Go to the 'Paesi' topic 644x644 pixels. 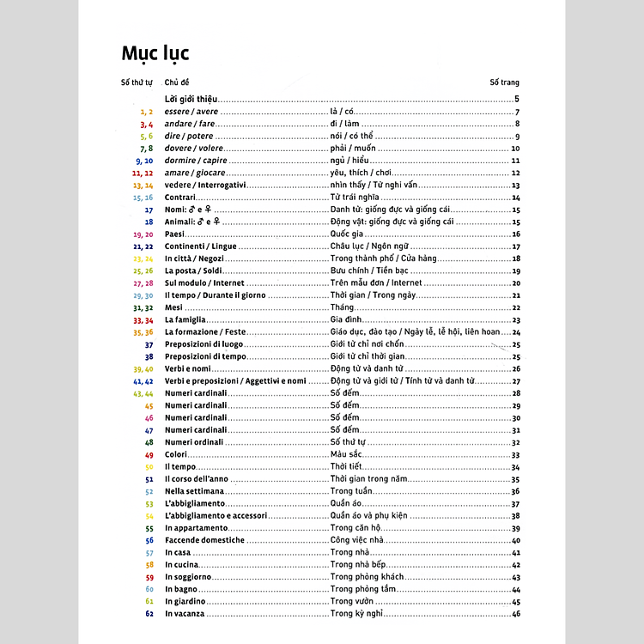175,234
